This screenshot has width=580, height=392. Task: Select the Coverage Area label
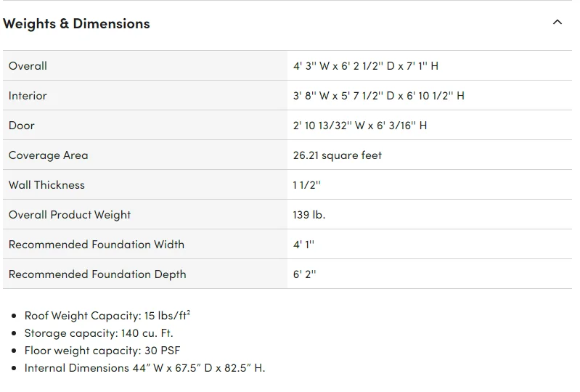click(x=48, y=155)
